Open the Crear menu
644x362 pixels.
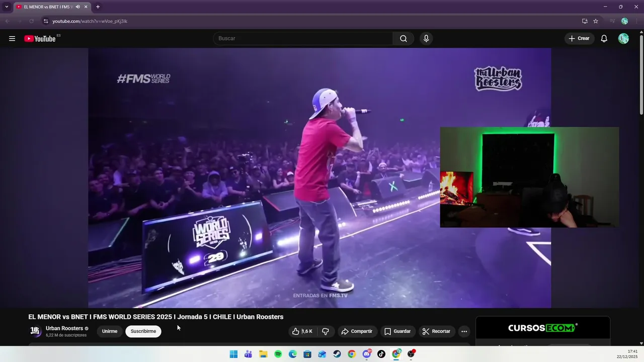pyautogui.click(x=579, y=39)
